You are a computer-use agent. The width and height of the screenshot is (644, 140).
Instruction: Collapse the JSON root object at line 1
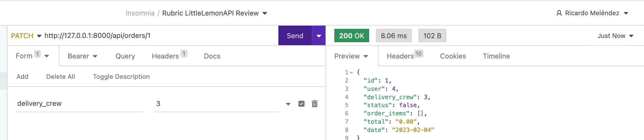click(351, 73)
